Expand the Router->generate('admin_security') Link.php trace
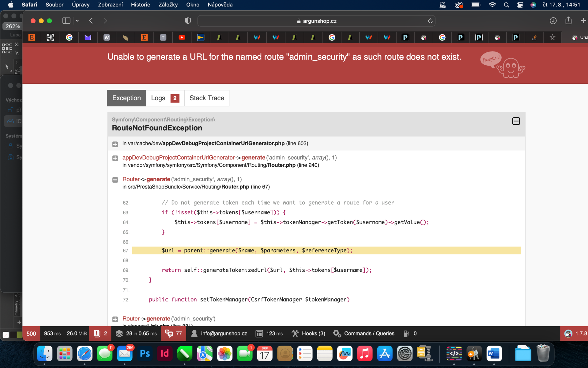The height and width of the screenshot is (368, 588). pos(115,319)
